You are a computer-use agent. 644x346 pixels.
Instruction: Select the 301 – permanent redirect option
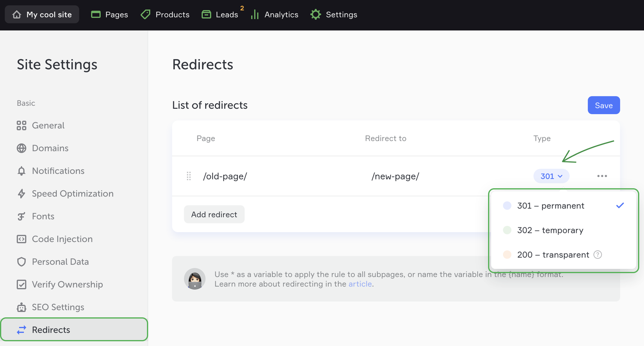(x=550, y=206)
